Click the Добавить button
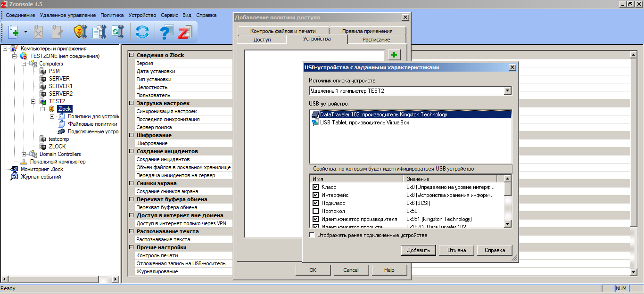The height and width of the screenshot is (294, 644). point(418,250)
